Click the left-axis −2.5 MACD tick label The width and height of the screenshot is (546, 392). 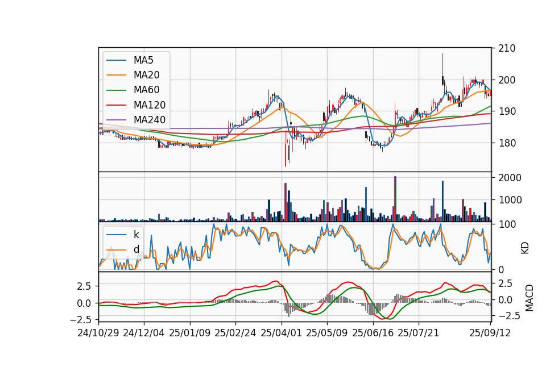coord(80,319)
